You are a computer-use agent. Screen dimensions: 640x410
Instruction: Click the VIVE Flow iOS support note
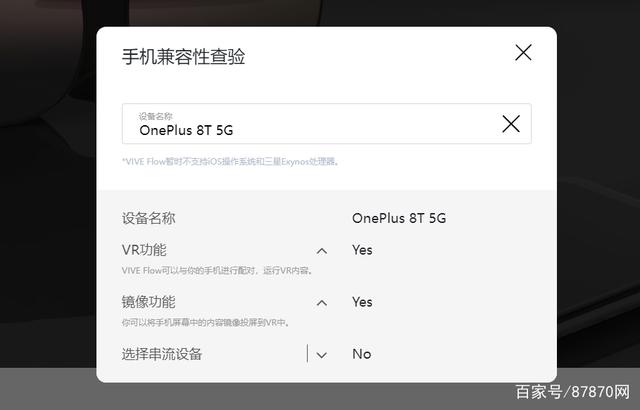click(x=230, y=162)
